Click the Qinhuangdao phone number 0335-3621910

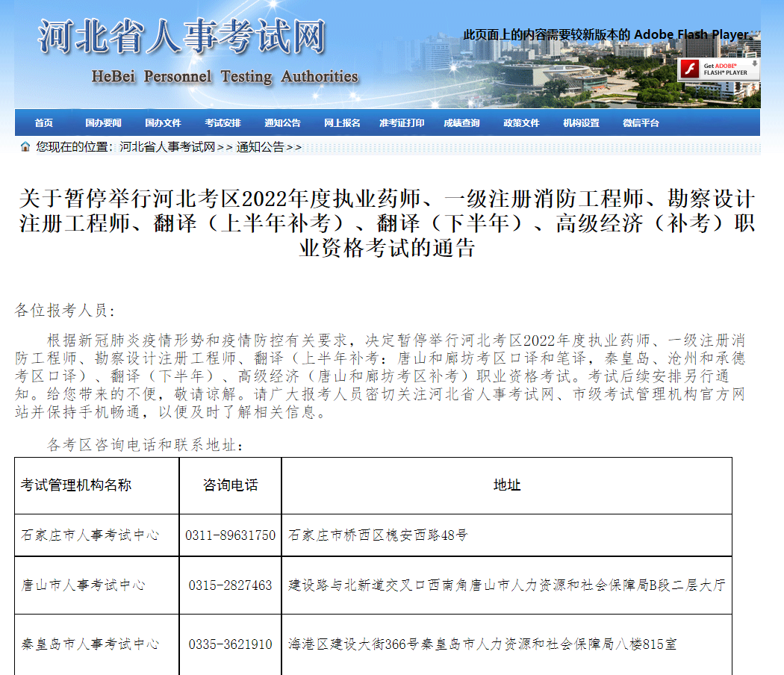tap(230, 644)
